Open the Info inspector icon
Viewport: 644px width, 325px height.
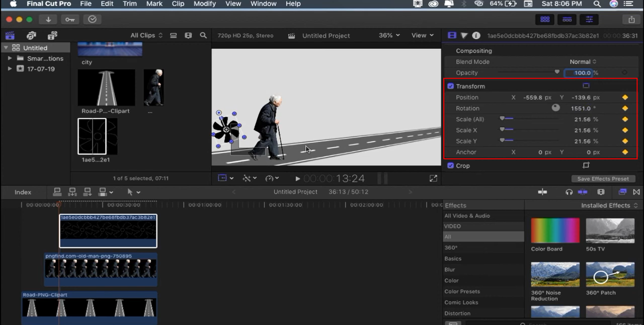476,36
